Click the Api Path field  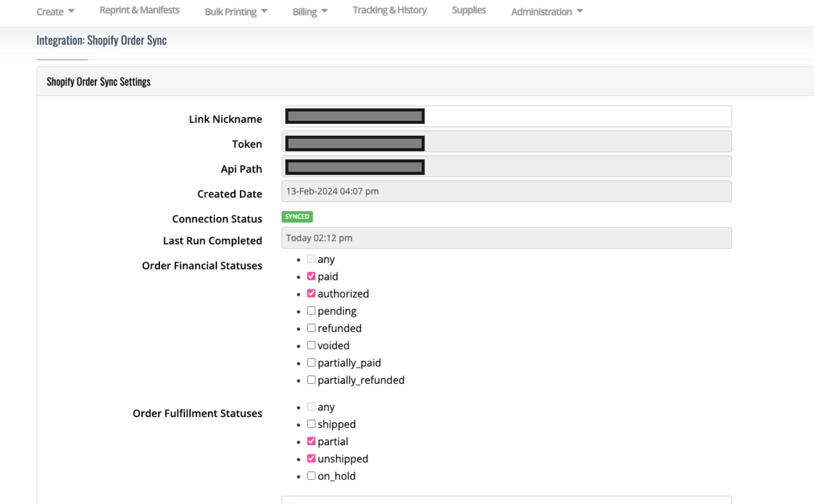506,166
